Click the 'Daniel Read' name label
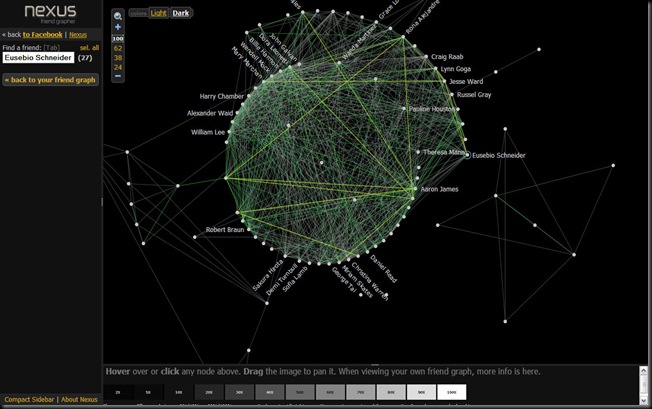Viewport: 652px width, 409px height. click(x=383, y=269)
